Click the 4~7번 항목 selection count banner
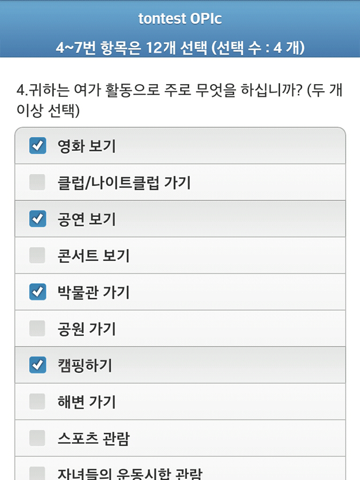 pyautogui.click(x=180, y=48)
